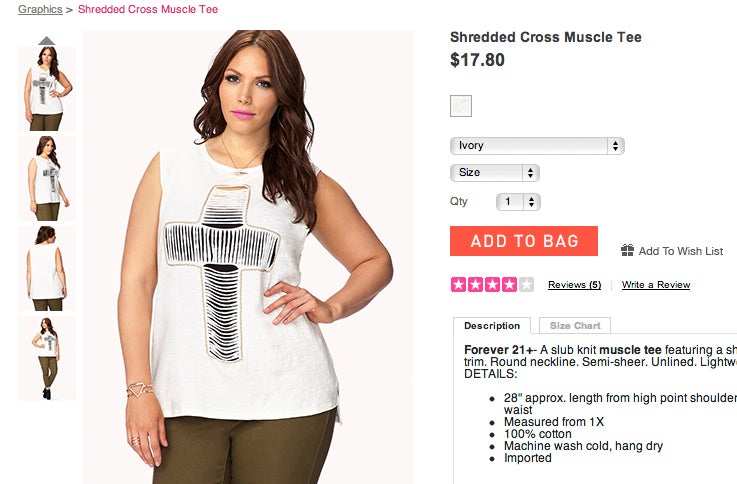737x484 pixels.
Task: Click the first pink rating star
Action: click(x=458, y=284)
